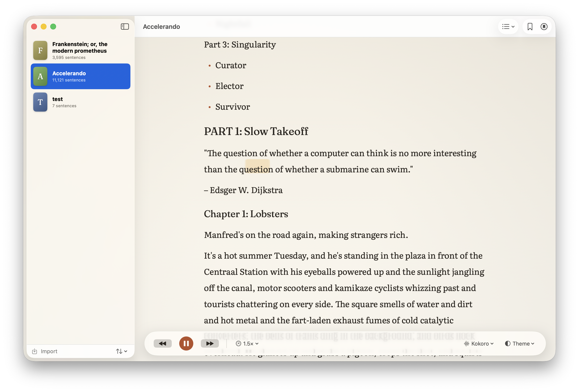This screenshot has width=579, height=392.
Task: Click the Survivor contents entry
Action: click(x=232, y=107)
